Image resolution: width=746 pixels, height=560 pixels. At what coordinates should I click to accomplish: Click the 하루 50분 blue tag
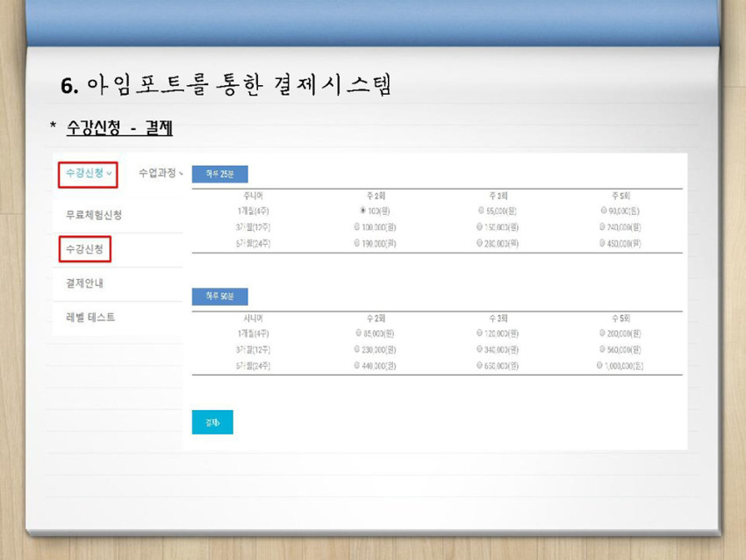219,297
